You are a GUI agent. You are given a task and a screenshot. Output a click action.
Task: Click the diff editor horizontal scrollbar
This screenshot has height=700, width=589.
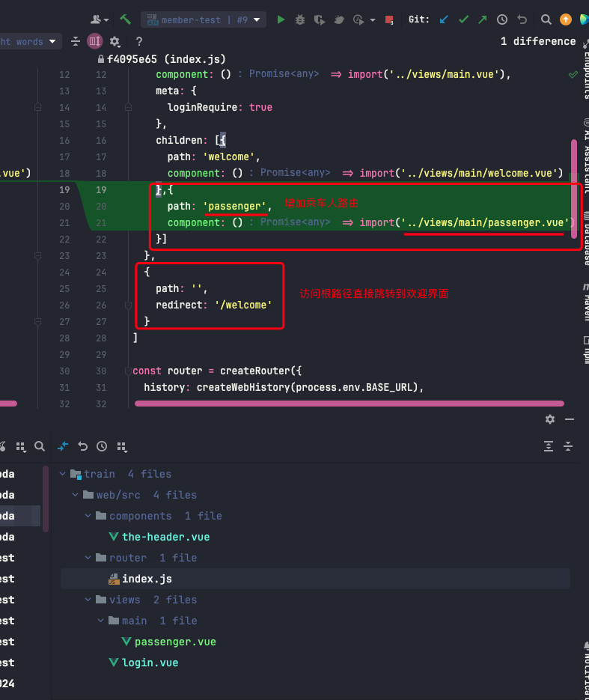[350, 404]
